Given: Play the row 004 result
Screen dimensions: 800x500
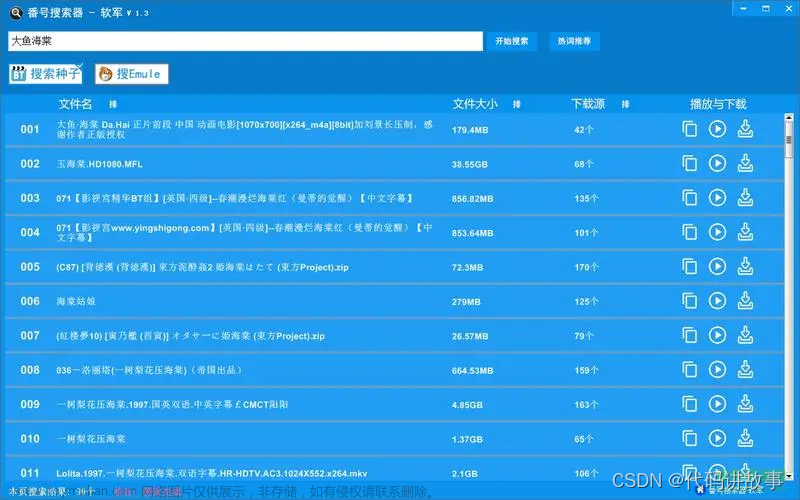Looking at the screenshot, I should [717, 232].
